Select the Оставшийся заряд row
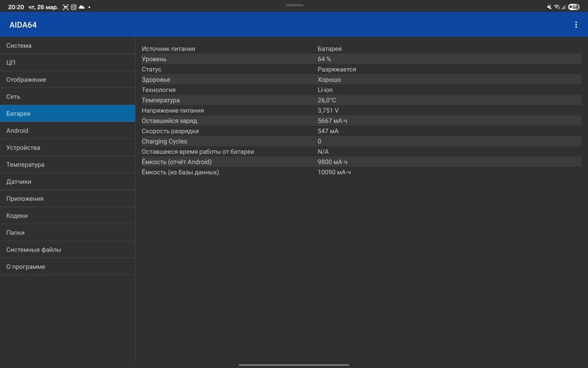Image resolution: width=588 pixels, height=368 pixels. pos(362,121)
